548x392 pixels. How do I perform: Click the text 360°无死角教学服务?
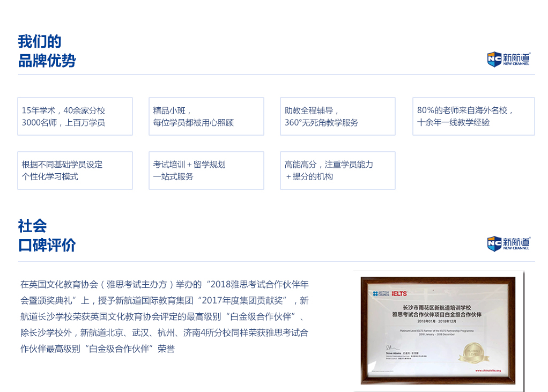coord(321,123)
